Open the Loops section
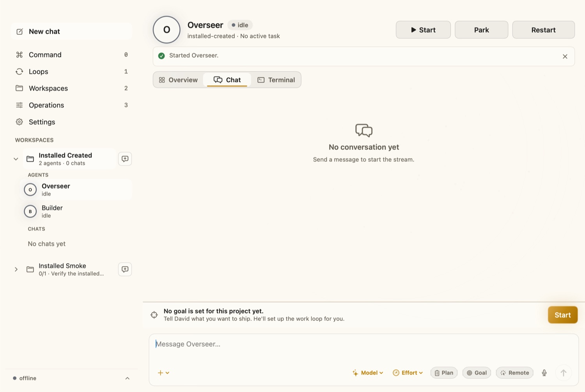 coord(71,72)
